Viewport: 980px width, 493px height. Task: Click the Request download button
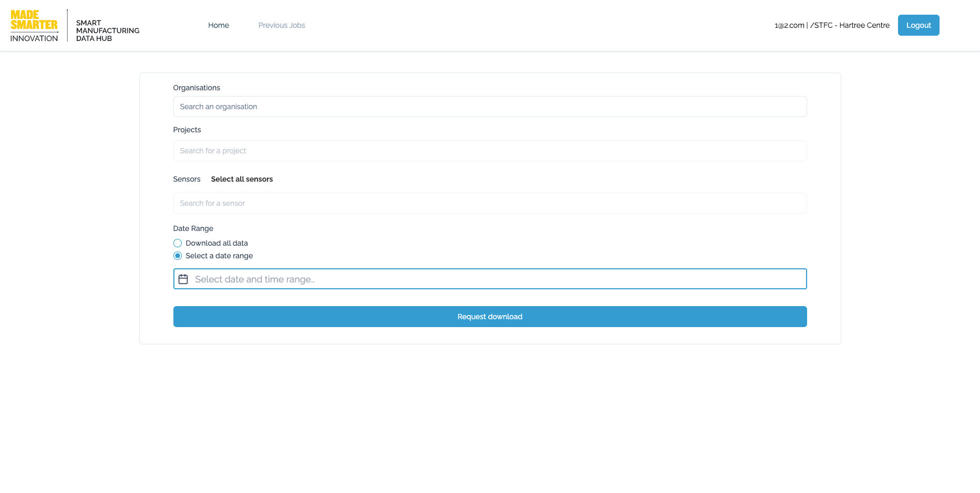[490, 317]
